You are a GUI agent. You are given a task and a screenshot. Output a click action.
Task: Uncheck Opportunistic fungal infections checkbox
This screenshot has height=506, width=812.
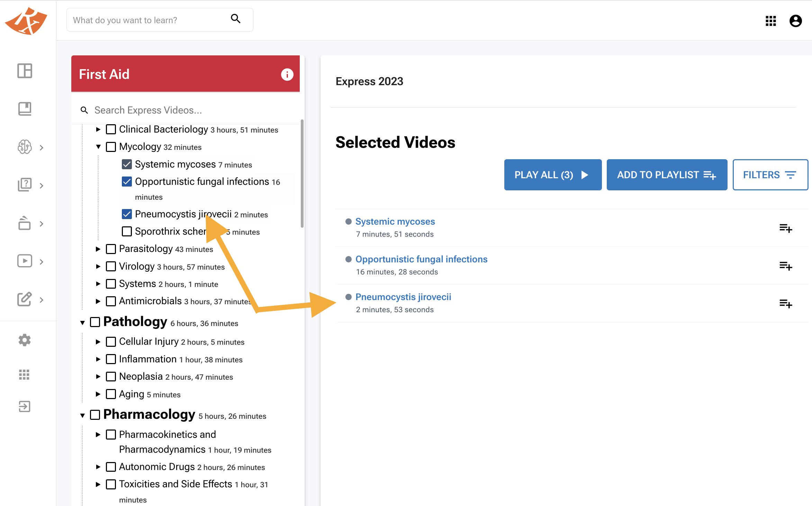pos(127,181)
